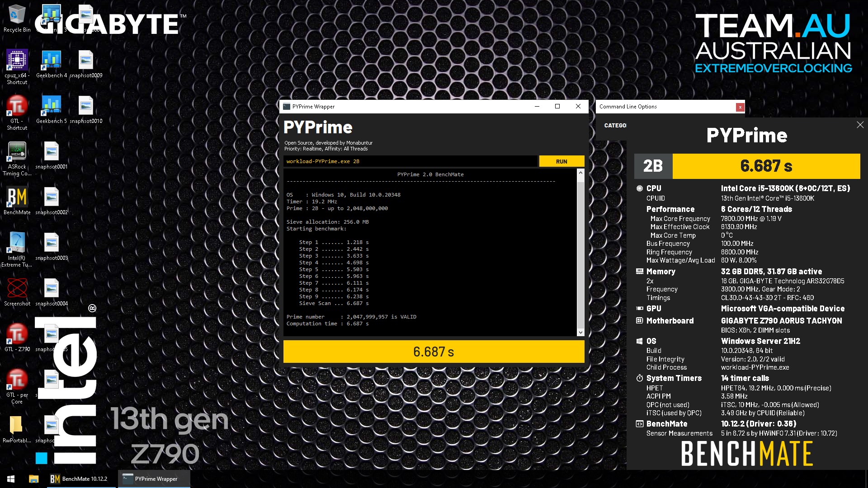Image resolution: width=868 pixels, height=488 pixels.
Task: Click the Memory section icon
Action: tap(639, 272)
